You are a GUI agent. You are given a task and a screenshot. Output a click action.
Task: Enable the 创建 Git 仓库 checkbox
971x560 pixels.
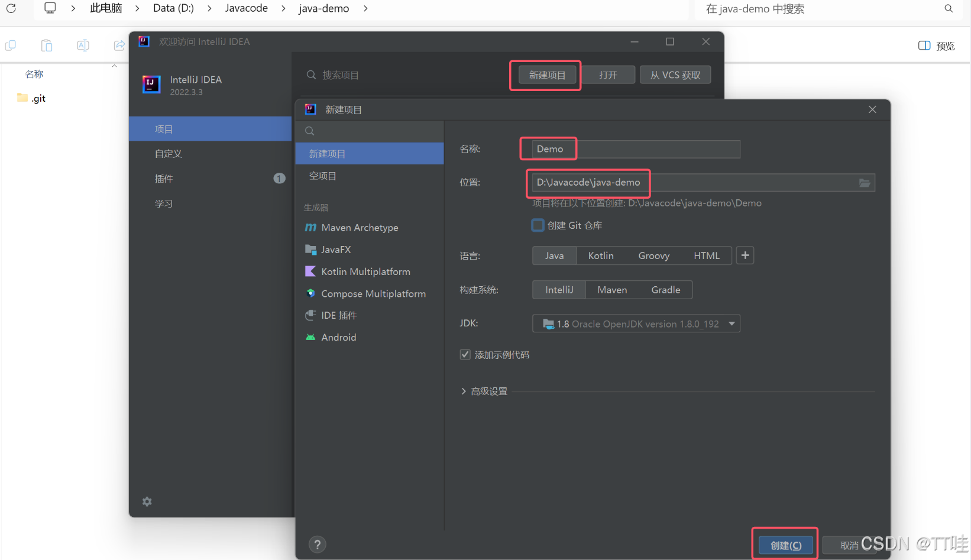[538, 225]
